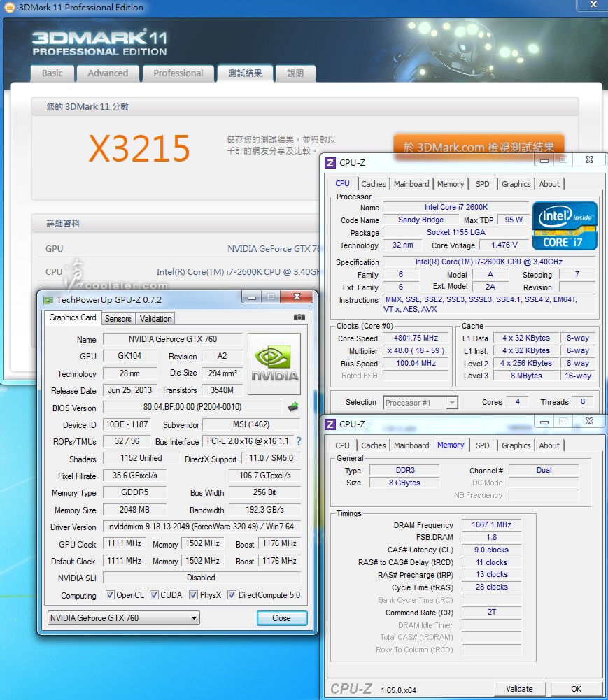This screenshot has width=608, height=700.
Task: Click the GPU-Z camera screenshot icon
Action: click(299, 317)
